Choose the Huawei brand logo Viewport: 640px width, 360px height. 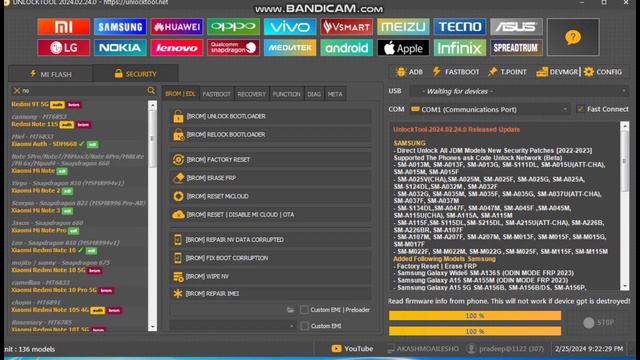tap(177, 27)
